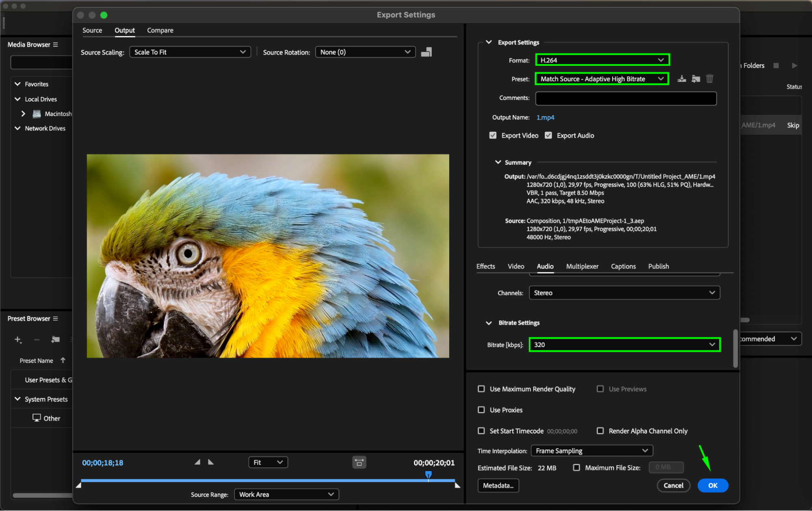This screenshot has height=511, width=812.
Task: Click the delete preset trash icon
Action: [x=710, y=79]
